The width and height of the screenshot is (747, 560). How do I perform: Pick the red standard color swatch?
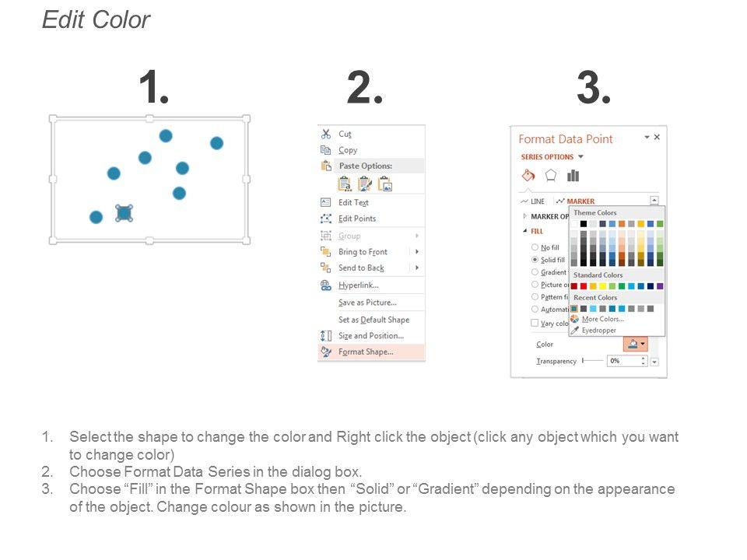(583, 286)
